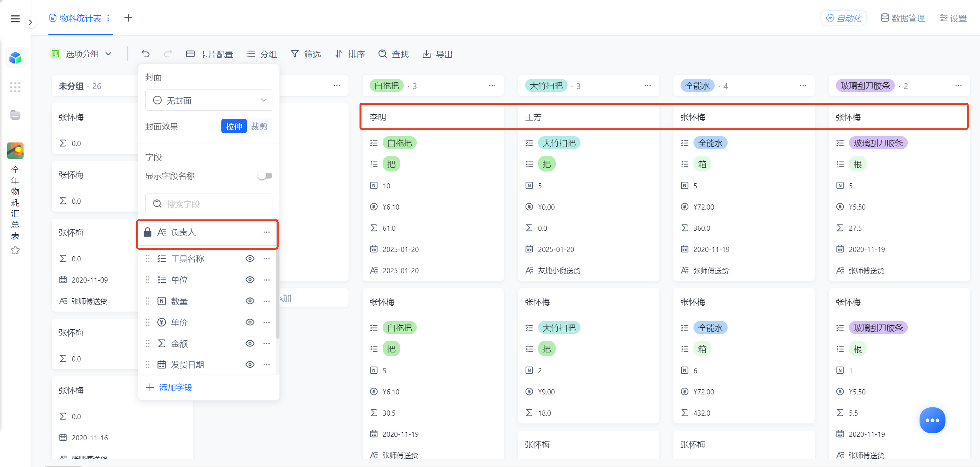Open the 选项分组 view dropdown
The width and height of the screenshot is (980, 467).
point(81,54)
